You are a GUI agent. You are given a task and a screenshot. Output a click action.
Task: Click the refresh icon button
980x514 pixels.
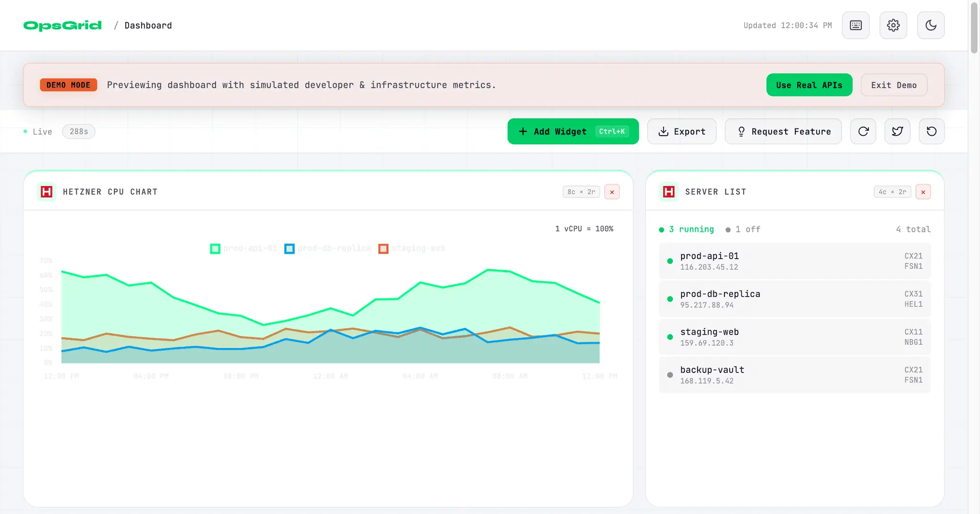coord(863,131)
